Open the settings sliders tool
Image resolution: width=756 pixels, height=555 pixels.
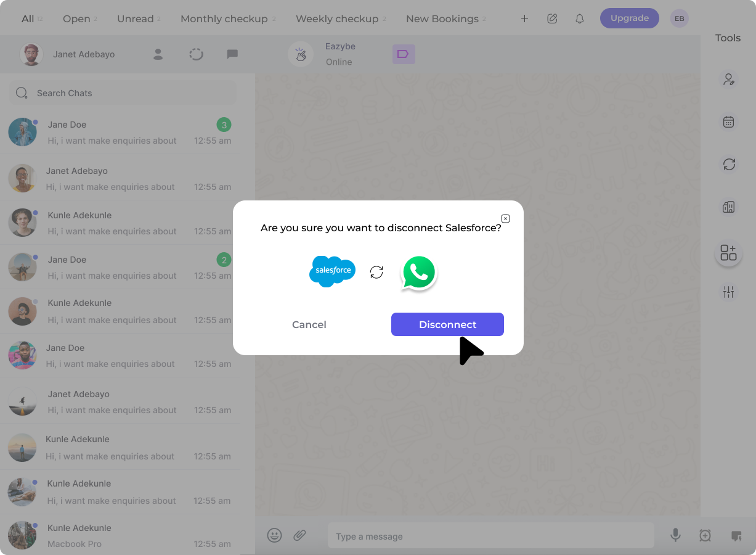click(x=728, y=292)
